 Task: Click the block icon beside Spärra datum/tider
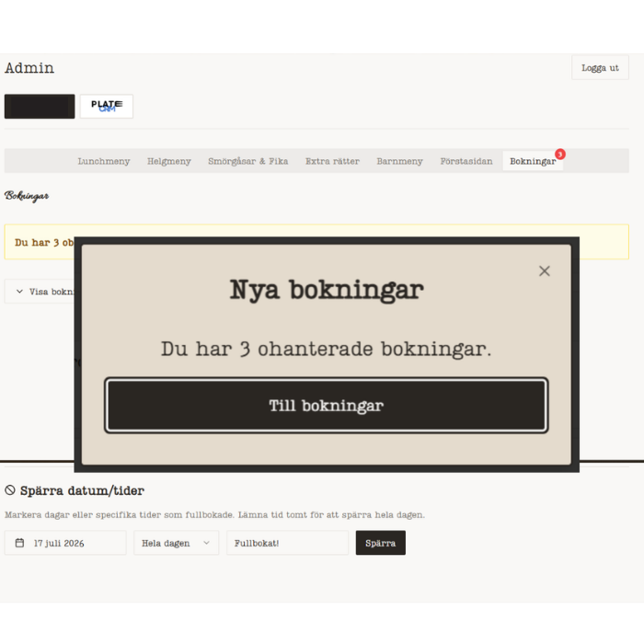coord(10,490)
